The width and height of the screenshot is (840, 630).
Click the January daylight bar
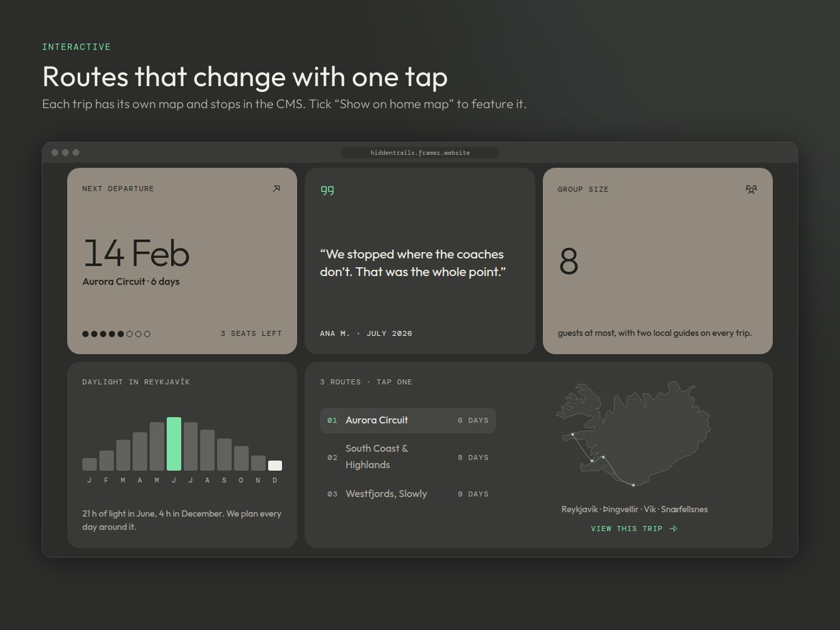(x=89, y=464)
